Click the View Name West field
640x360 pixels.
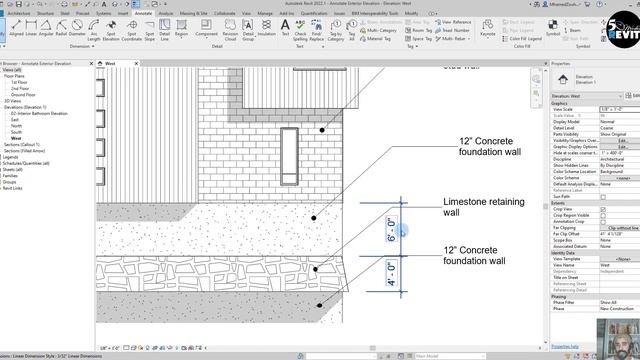pos(620,265)
